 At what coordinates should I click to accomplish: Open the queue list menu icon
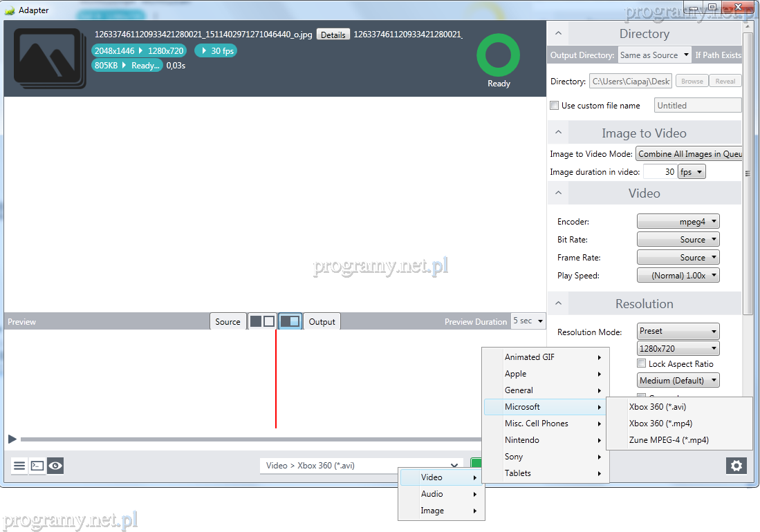pyautogui.click(x=19, y=466)
